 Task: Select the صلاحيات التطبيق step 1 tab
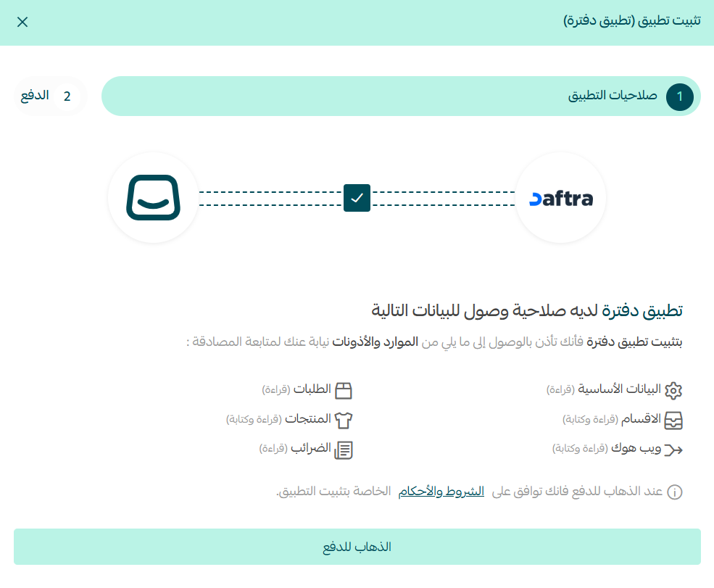point(401,96)
